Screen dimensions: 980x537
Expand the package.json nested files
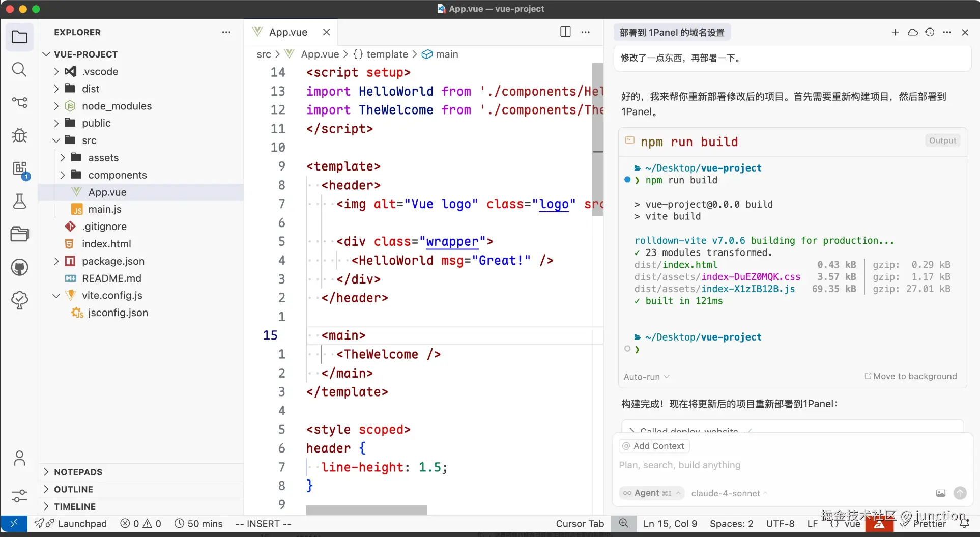(56, 261)
